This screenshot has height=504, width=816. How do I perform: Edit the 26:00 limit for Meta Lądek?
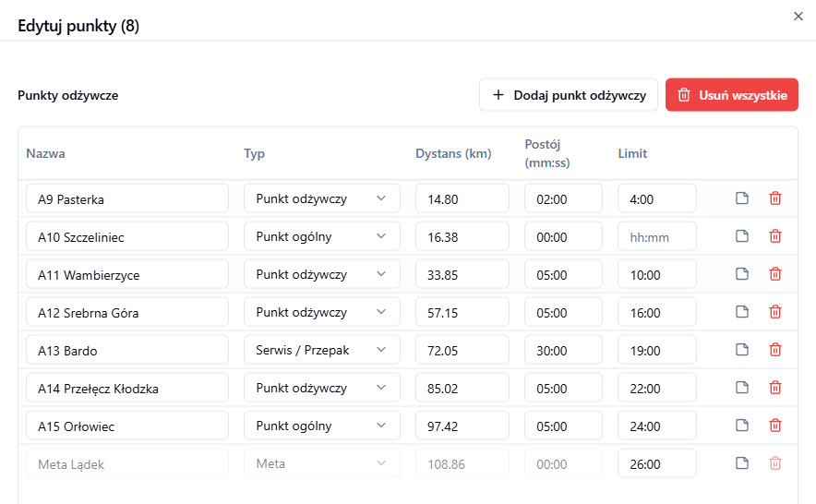(656, 463)
